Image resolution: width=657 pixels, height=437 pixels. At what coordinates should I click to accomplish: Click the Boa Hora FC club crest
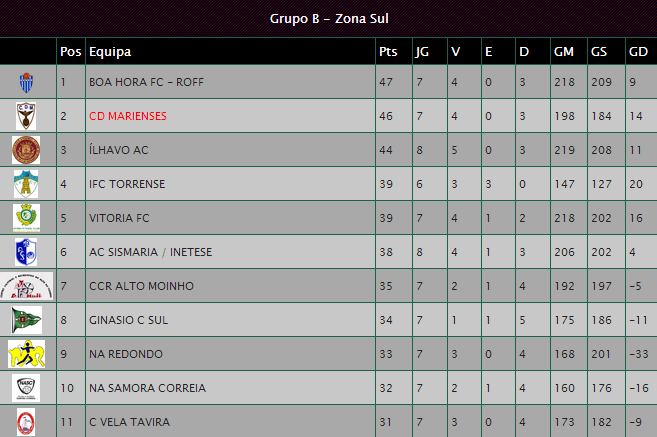26,83
